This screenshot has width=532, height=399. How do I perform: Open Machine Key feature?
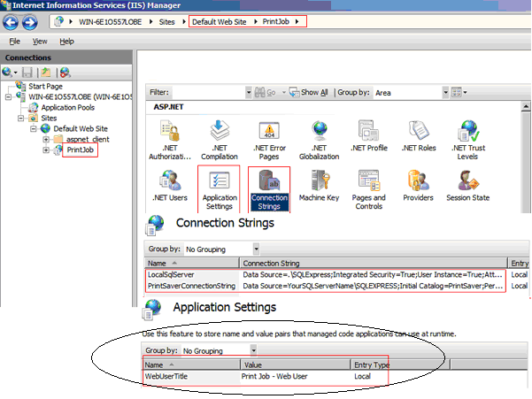tap(319, 186)
